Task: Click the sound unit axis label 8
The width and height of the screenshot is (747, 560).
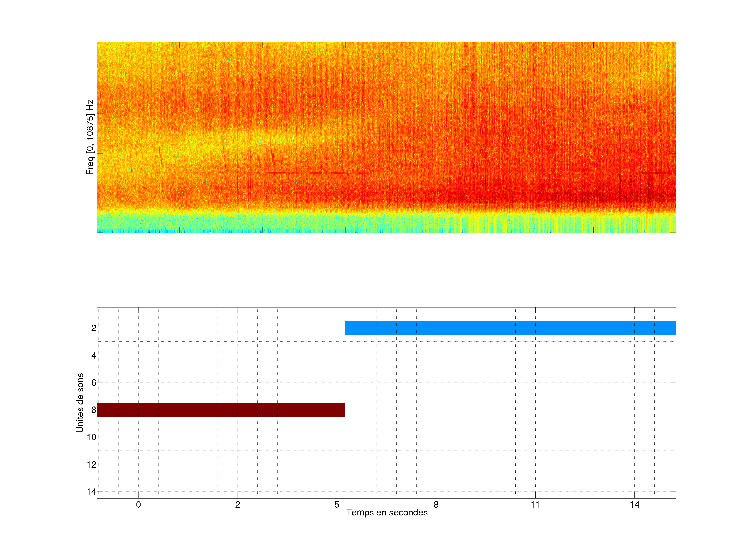Action: coord(94,410)
